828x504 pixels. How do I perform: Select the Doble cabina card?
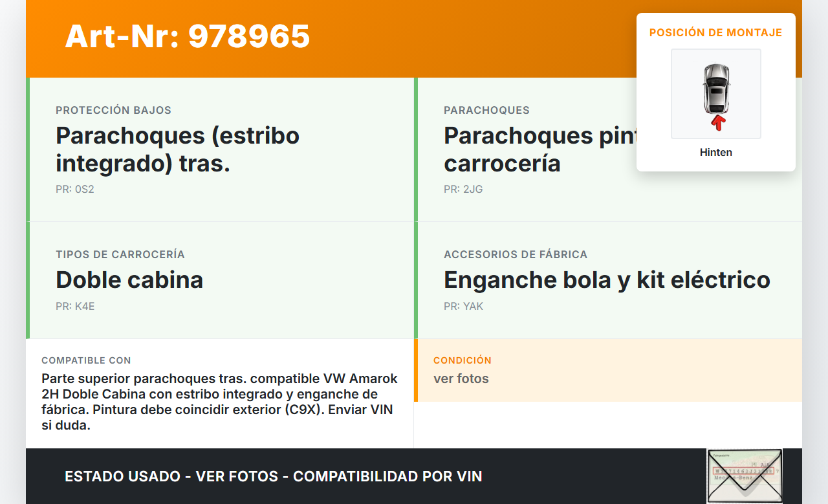coord(220,280)
